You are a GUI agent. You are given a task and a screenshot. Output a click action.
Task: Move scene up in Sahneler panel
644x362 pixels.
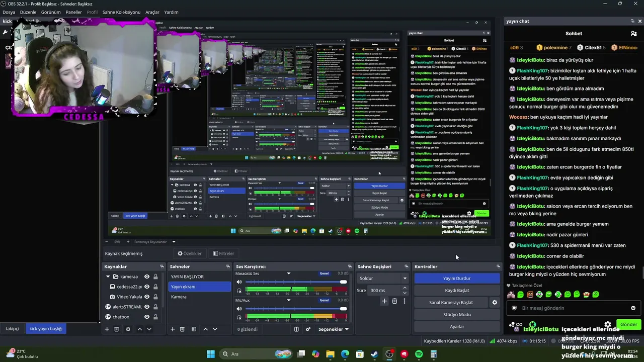(x=205, y=329)
